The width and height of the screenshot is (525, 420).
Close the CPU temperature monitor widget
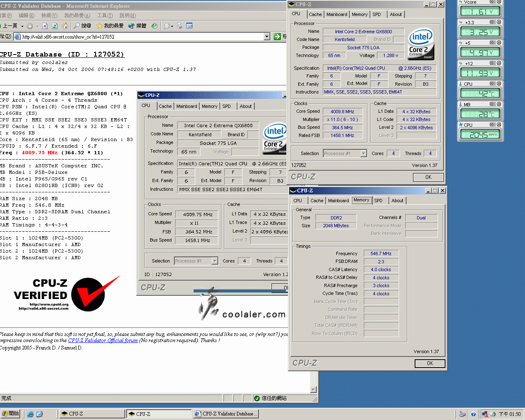(x=499, y=84)
